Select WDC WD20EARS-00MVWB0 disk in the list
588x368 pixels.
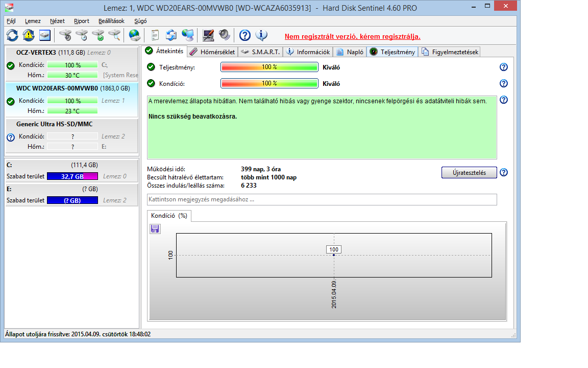pyautogui.click(x=71, y=100)
